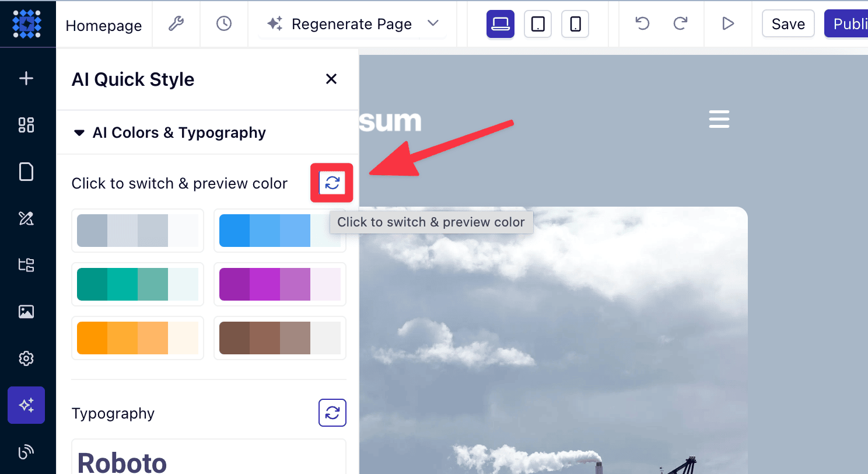The height and width of the screenshot is (474, 868).
Task: Undo the last change
Action: click(642, 23)
